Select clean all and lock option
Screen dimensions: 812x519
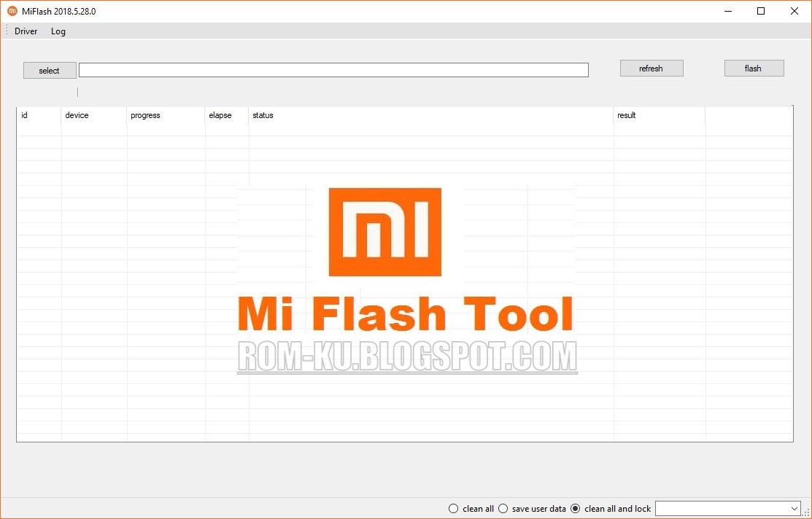[x=611, y=509]
